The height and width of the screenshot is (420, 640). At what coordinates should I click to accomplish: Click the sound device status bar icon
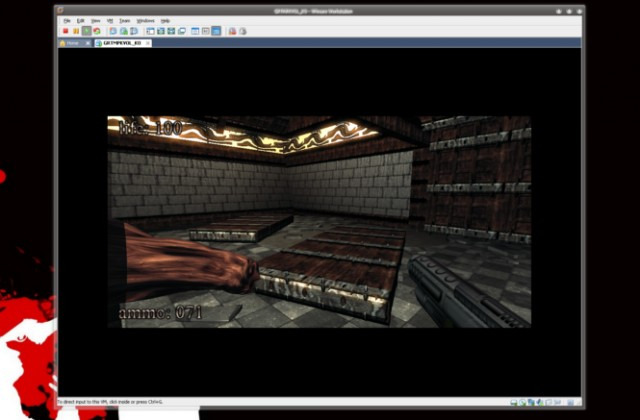[x=540, y=402]
